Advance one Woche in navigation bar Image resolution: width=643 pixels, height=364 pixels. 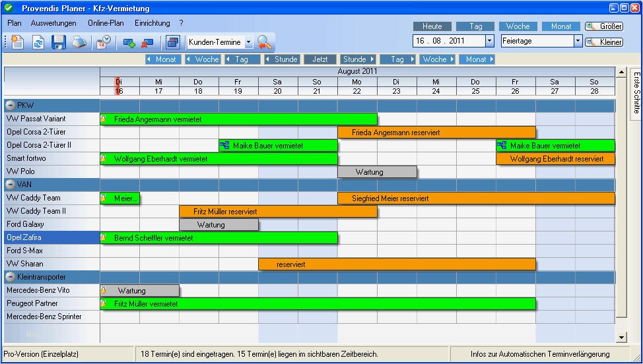pos(437,59)
